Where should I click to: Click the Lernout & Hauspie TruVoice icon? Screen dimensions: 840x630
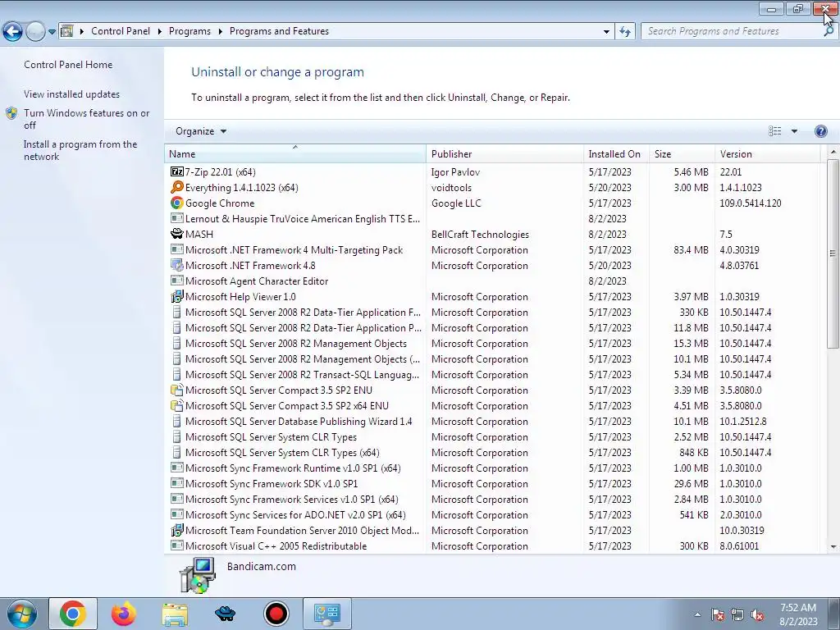click(x=177, y=218)
